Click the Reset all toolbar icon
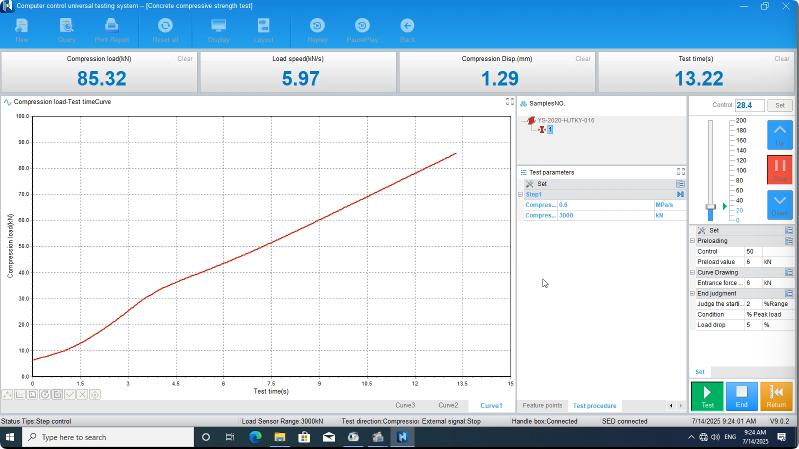 165,30
